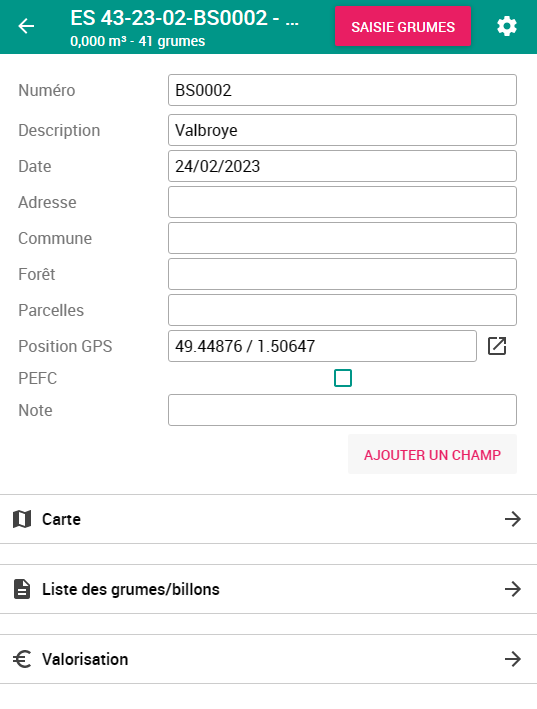
Task: Click the empty Commune field
Action: point(342,238)
